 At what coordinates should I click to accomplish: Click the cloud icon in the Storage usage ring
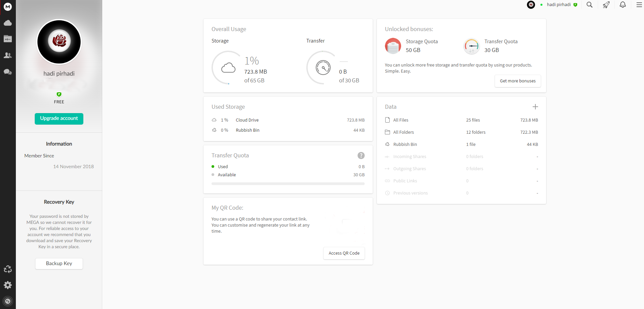pyautogui.click(x=228, y=68)
